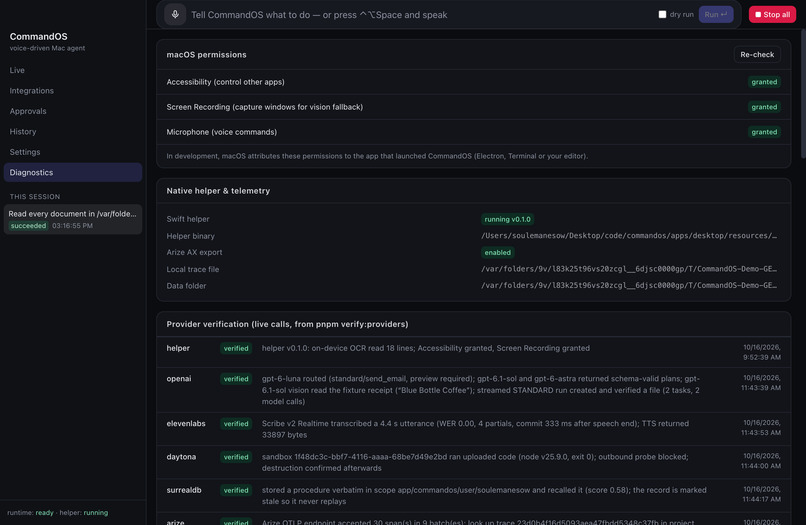Click the Microphone granted badge

point(764,132)
